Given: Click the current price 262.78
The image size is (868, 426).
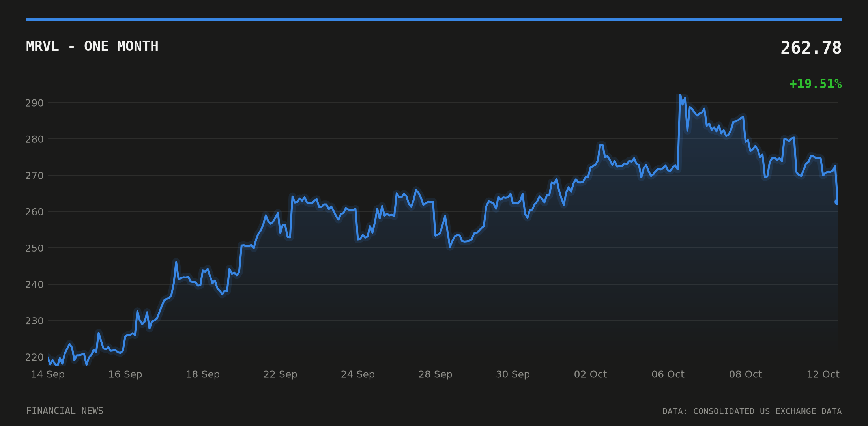Looking at the screenshot, I should 811,48.
